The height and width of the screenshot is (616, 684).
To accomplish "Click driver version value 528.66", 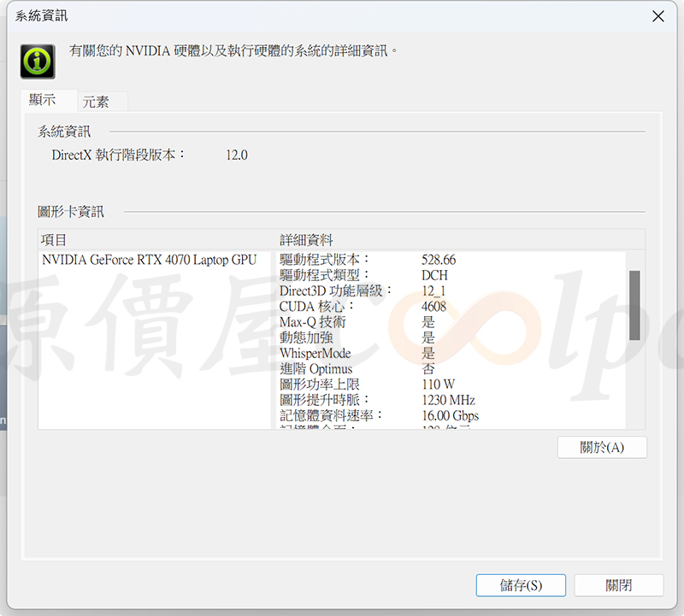I will point(439,260).
